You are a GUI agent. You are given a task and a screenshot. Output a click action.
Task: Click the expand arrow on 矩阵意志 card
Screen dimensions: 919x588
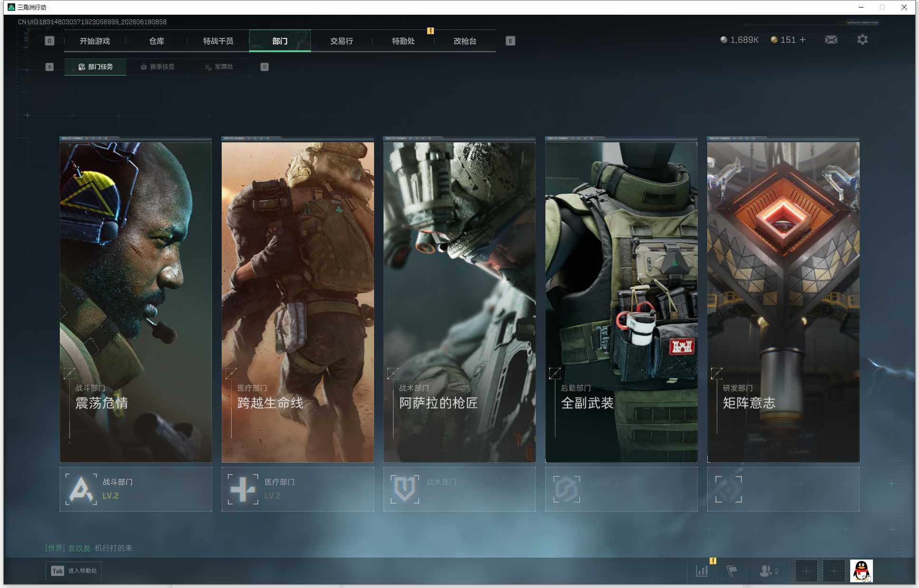(x=717, y=373)
